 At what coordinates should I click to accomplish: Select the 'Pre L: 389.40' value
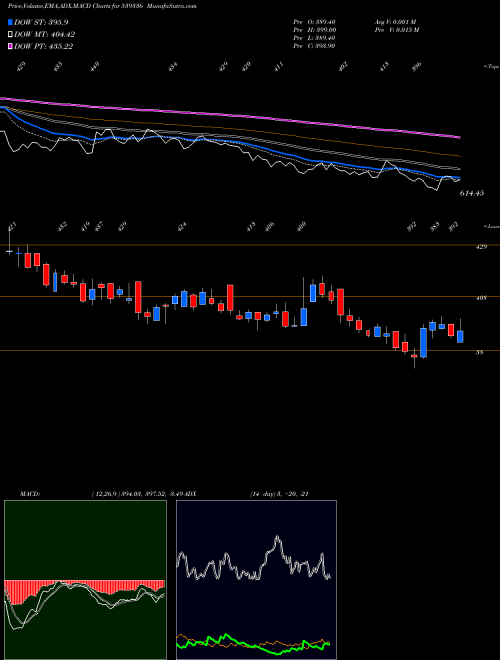point(314,38)
